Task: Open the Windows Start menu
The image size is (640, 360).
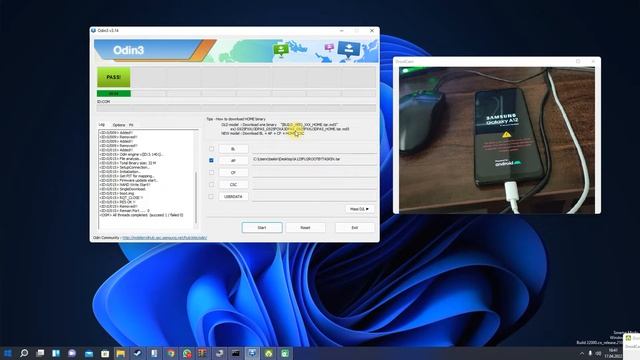Action: tap(7, 353)
